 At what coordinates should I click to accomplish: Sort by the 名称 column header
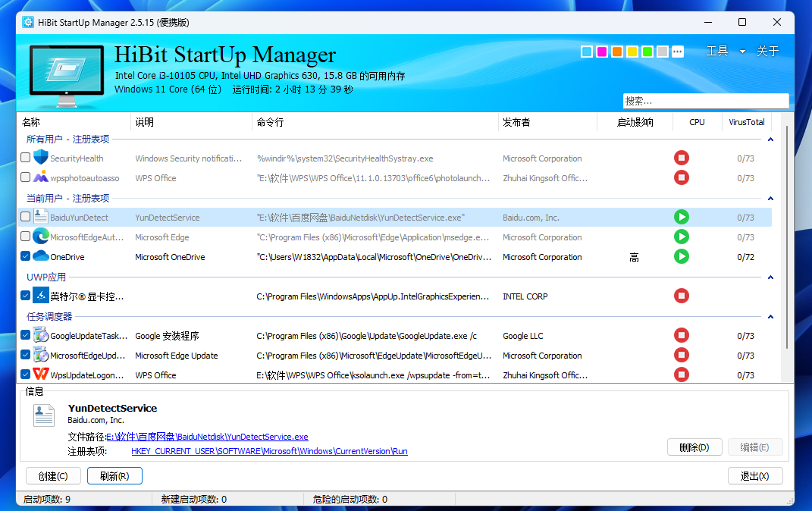pos(74,122)
